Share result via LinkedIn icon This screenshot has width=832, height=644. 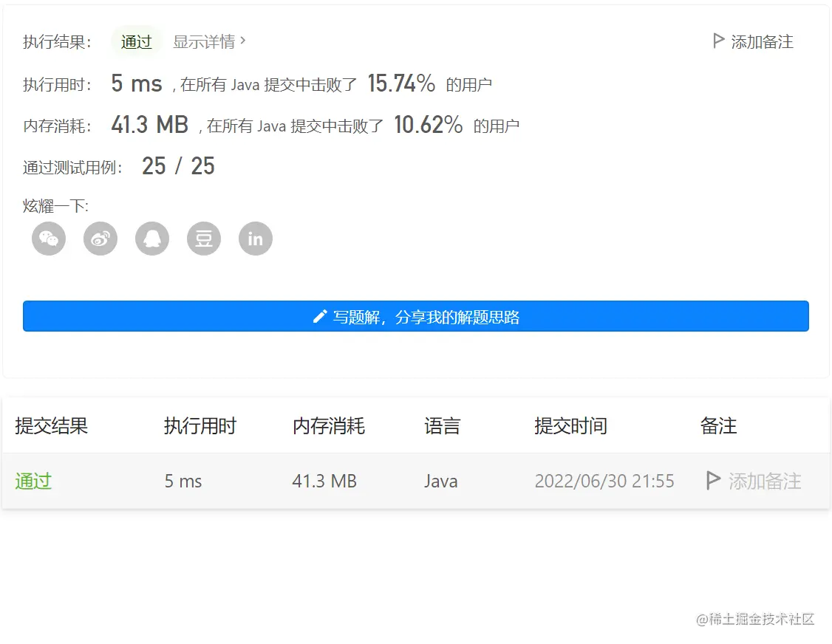coord(256,239)
